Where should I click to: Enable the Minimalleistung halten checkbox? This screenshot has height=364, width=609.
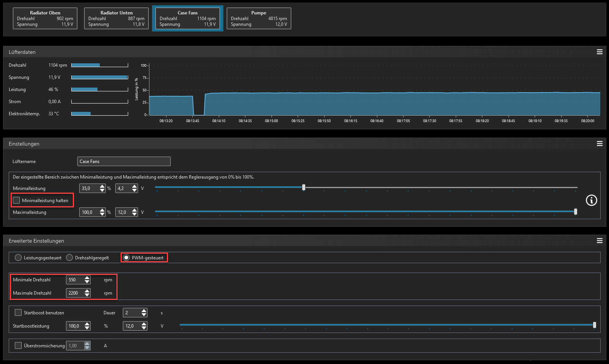[x=16, y=200]
